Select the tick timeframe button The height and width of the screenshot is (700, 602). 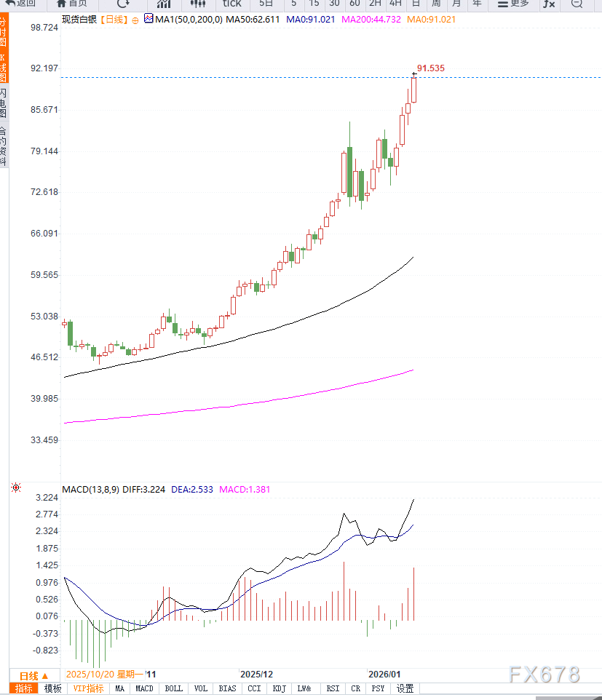click(231, 4)
